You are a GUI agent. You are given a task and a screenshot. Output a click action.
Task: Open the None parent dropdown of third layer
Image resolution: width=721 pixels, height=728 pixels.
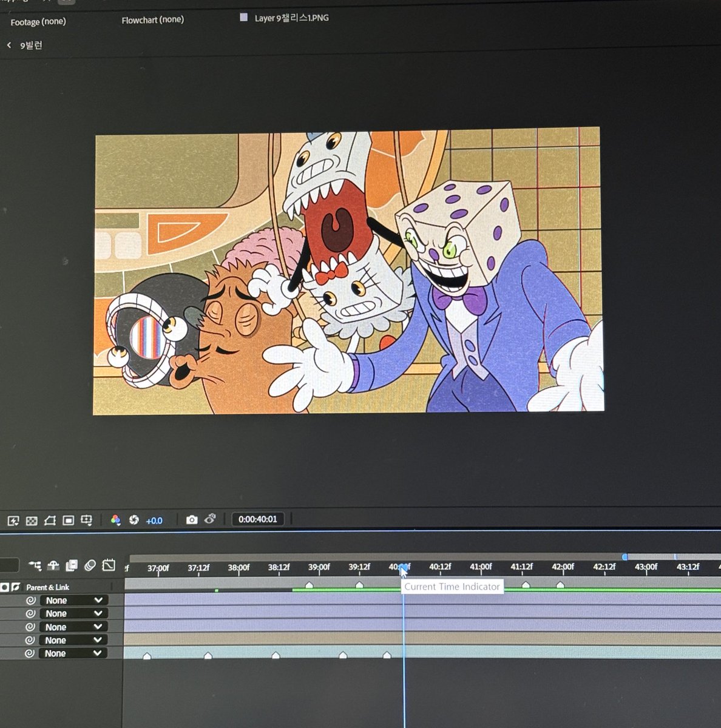pos(73,627)
